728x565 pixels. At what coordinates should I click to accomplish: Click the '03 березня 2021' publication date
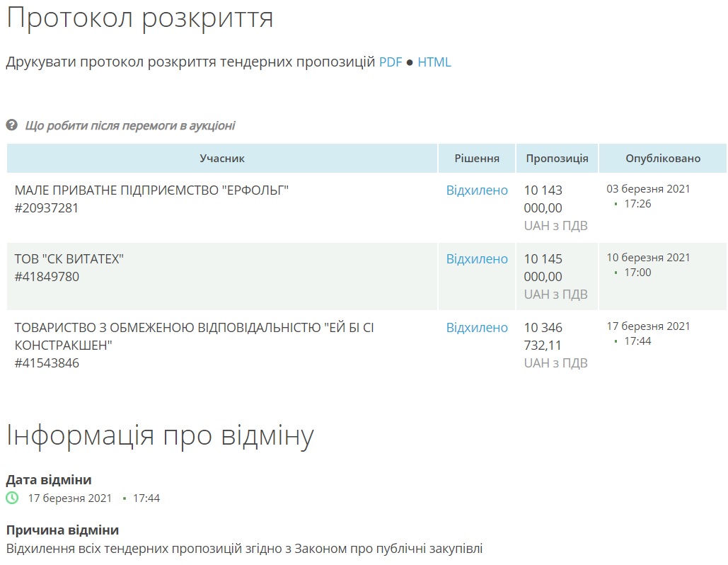pyautogui.click(x=648, y=189)
